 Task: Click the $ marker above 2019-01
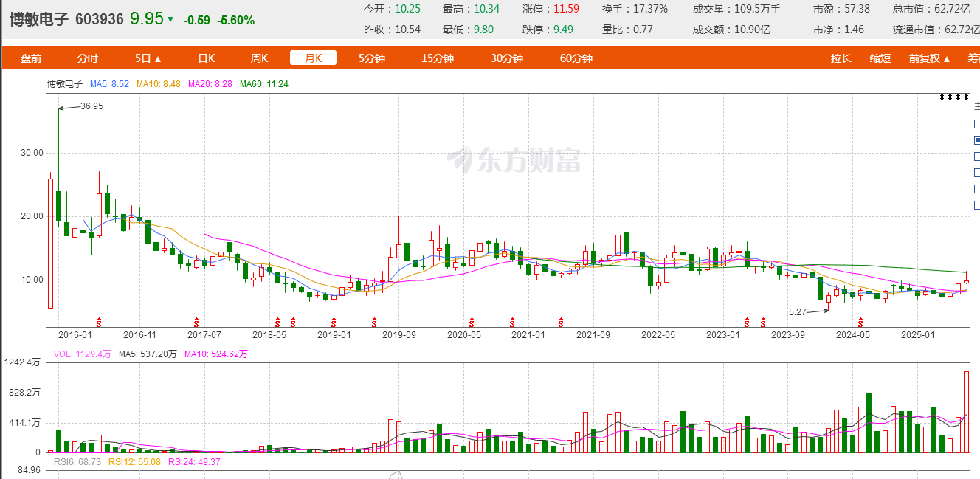(334, 321)
